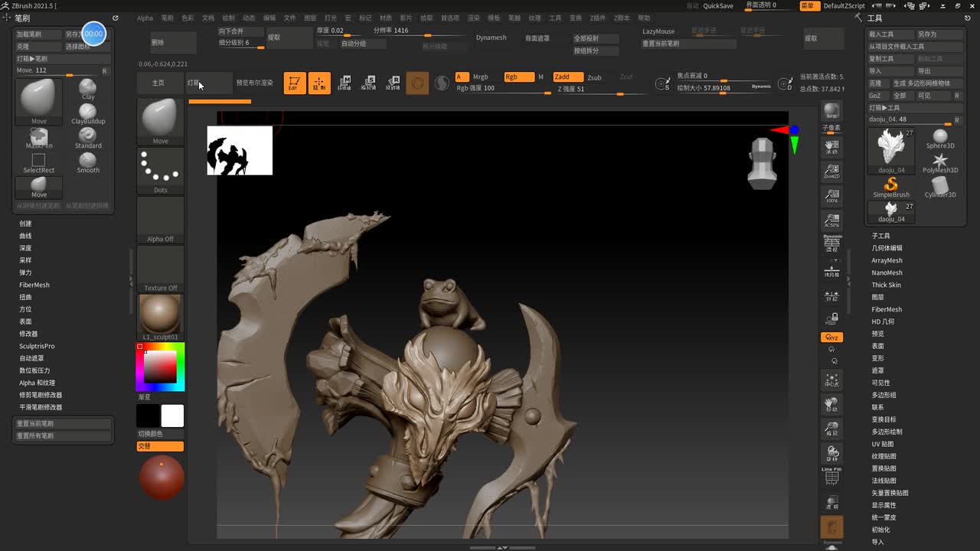Select the SelectRect brush

tap(39, 162)
